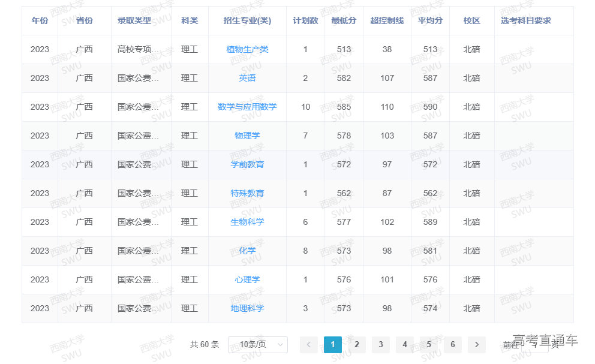Jump to page 6
The image size is (595, 364).
[452, 344]
